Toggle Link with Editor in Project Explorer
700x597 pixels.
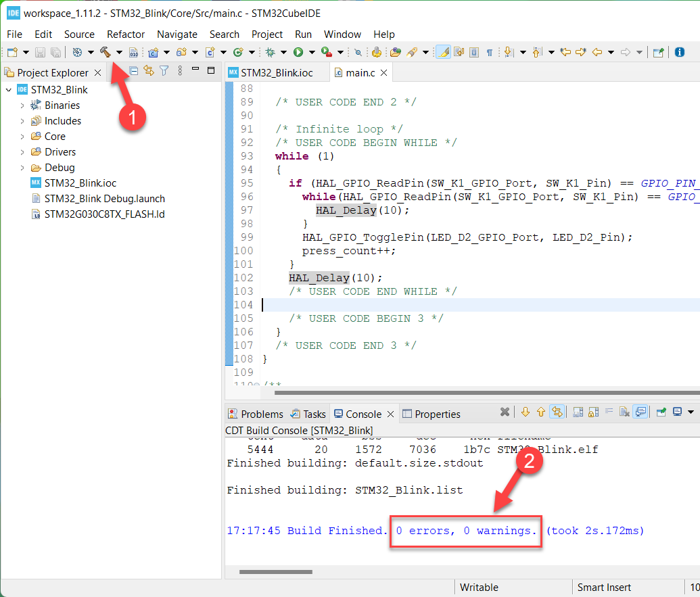point(149,70)
